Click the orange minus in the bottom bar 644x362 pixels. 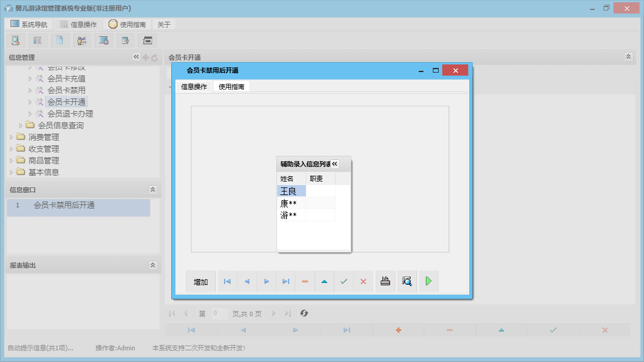pyautogui.click(x=450, y=330)
